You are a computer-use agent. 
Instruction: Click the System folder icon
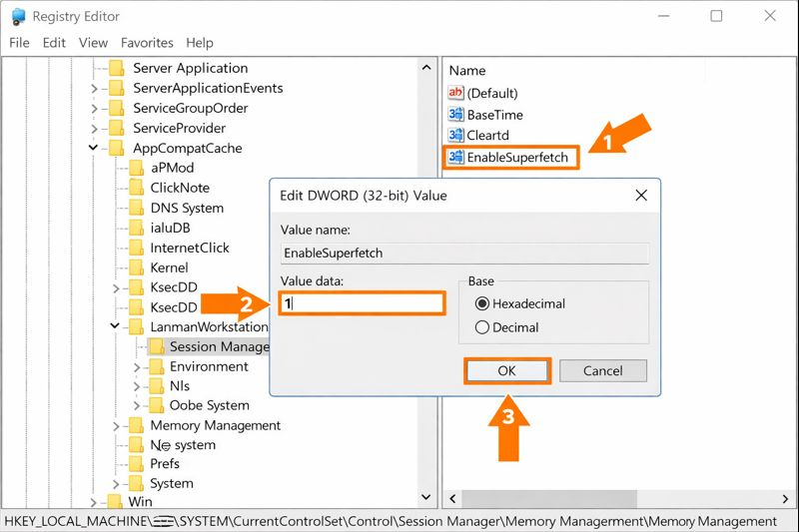[x=136, y=483]
